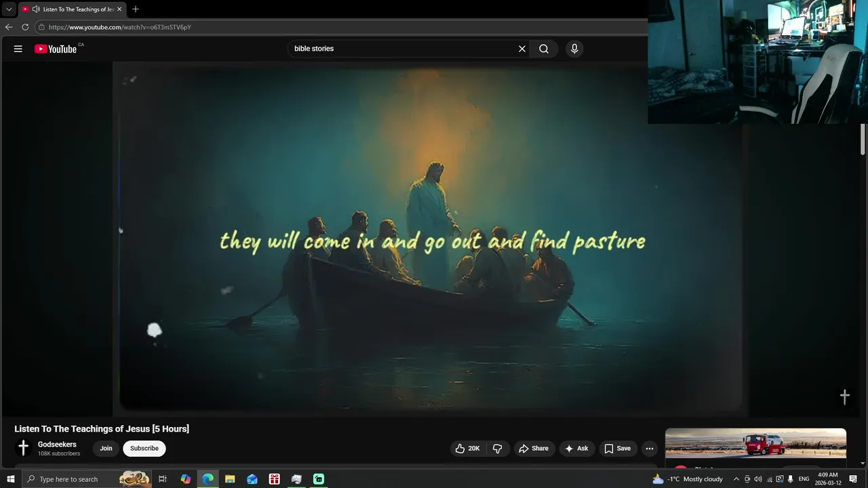This screenshot has width=868, height=488.
Task: Like the video with thumbs-up 20K
Action: coord(468,449)
